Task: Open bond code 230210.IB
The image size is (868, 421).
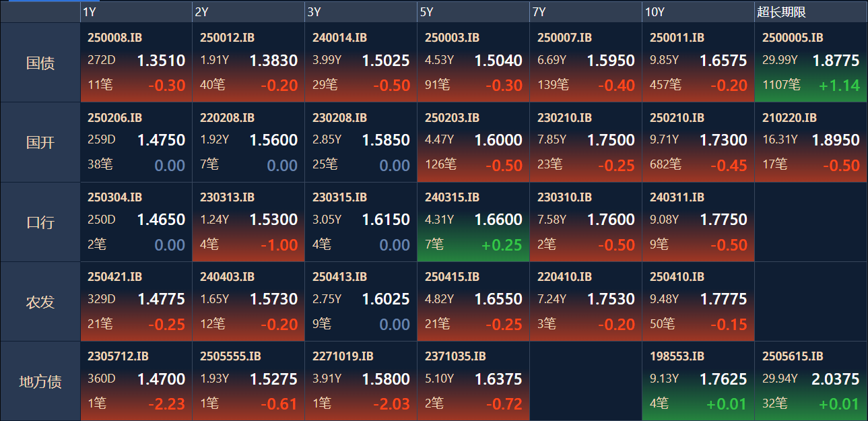Action: [x=564, y=118]
